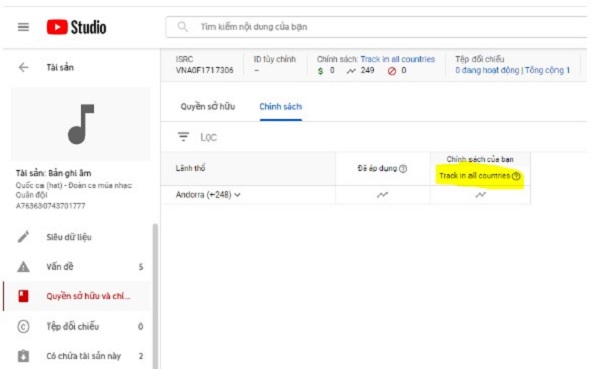Focus the content search field
Screen dimensions: 600x369
click(x=377, y=27)
